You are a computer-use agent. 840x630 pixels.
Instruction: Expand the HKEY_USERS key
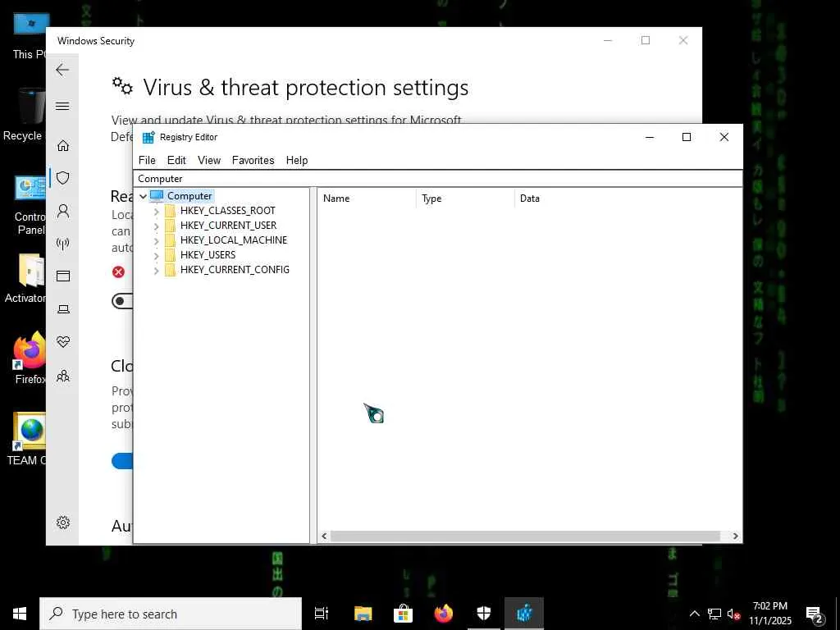(157, 256)
